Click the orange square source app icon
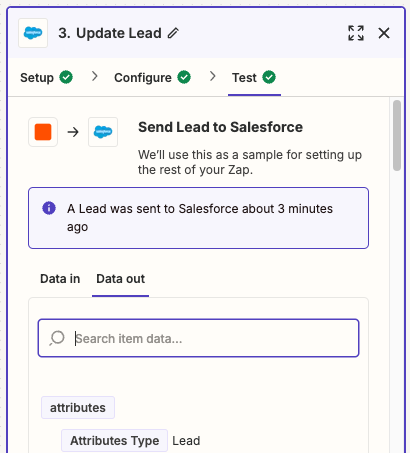This screenshot has width=410, height=453. 43,132
